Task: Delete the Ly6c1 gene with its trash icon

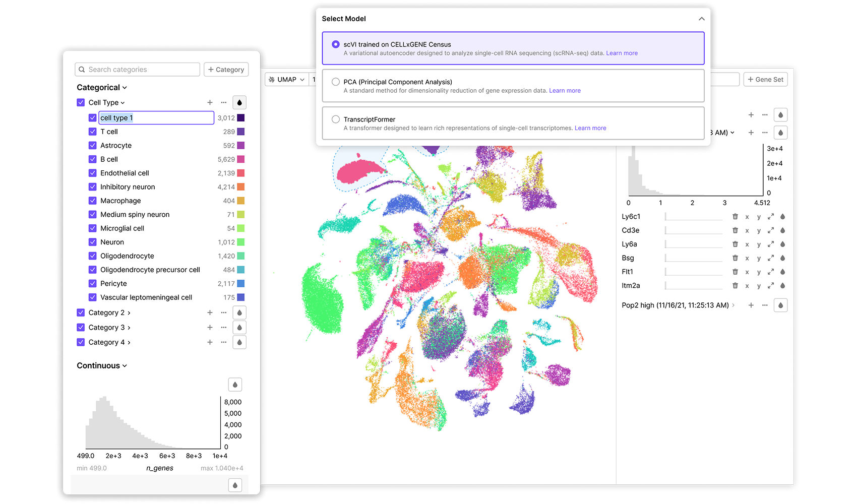Action: coord(735,216)
